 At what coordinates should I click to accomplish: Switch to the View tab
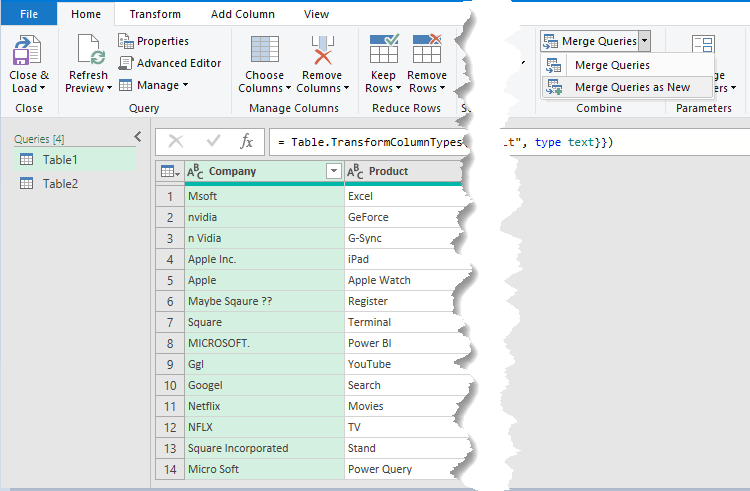point(316,14)
